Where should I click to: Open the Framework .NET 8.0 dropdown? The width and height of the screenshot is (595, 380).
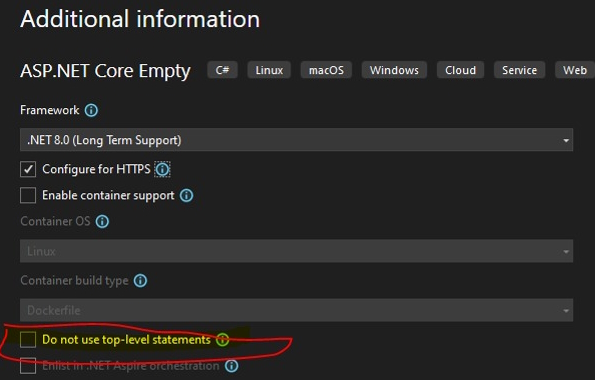pos(296,140)
